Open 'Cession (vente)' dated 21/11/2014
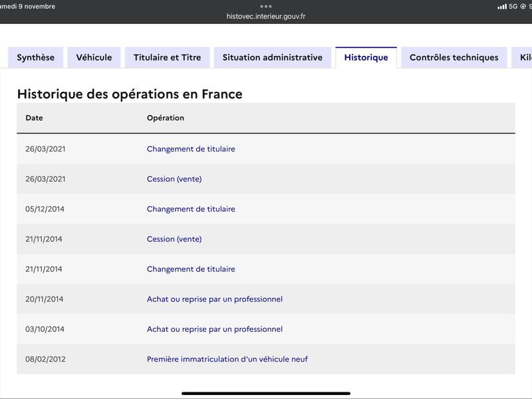 pyautogui.click(x=174, y=239)
